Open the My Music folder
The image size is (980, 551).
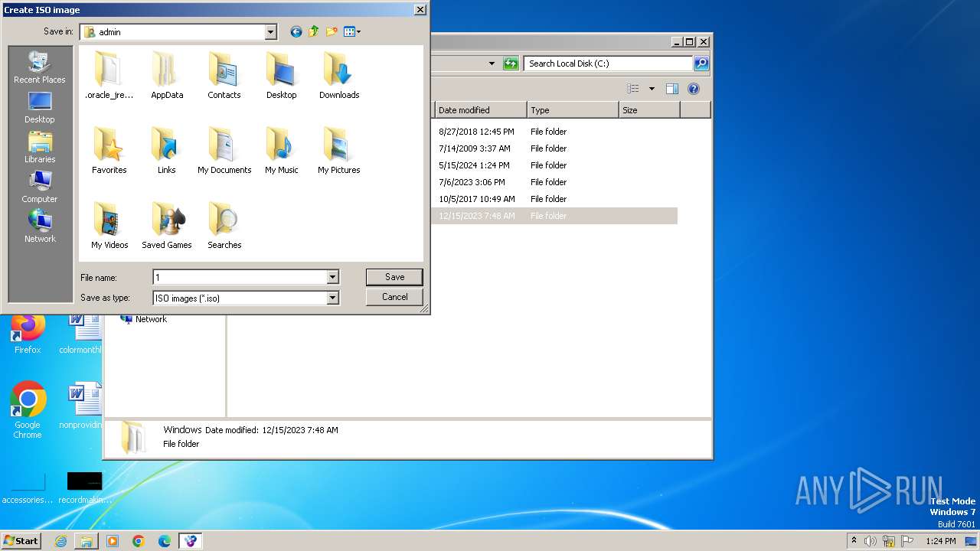(282, 151)
